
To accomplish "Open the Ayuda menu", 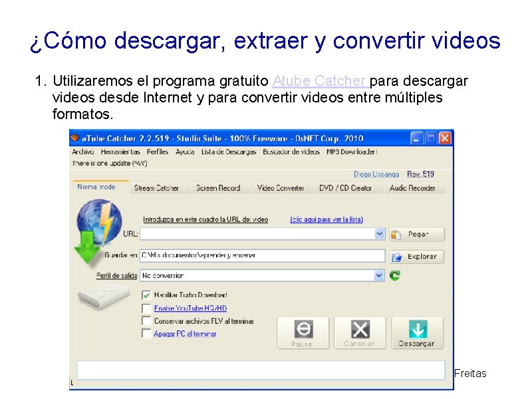I will click(185, 152).
